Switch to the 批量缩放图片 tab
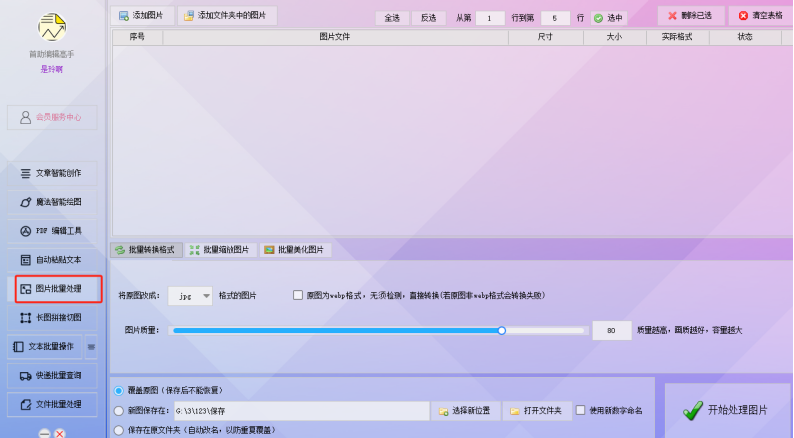 pyautogui.click(x=221, y=250)
